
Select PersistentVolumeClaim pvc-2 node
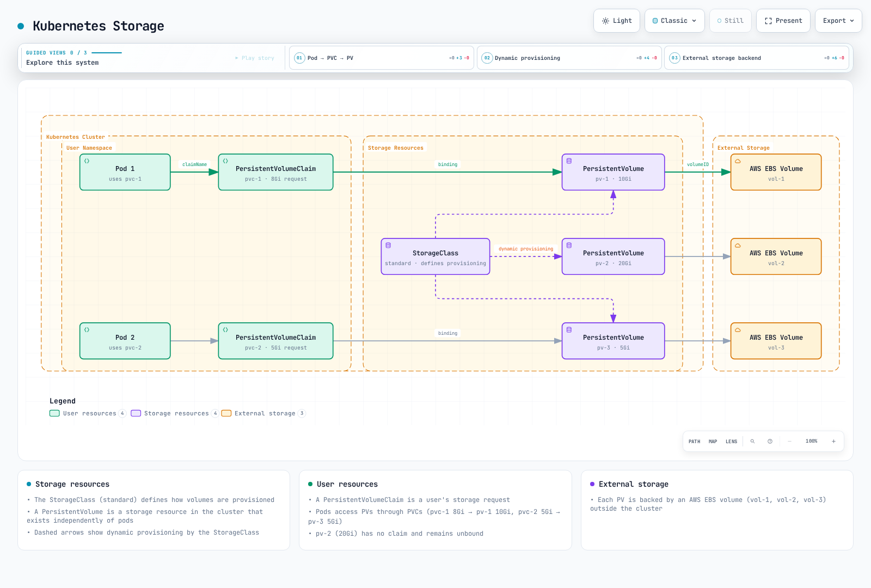tap(275, 341)
